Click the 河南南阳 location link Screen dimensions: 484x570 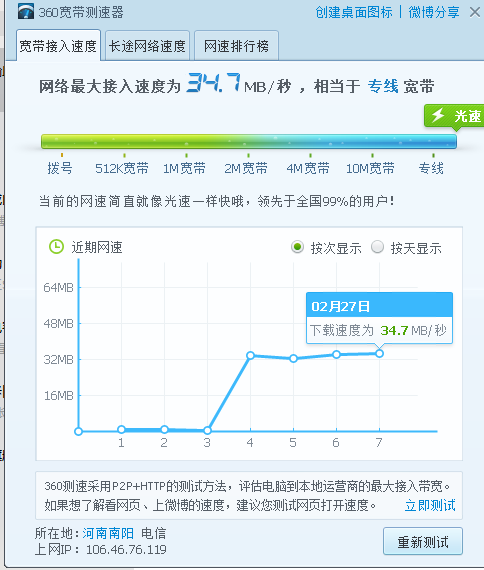(x=108, y=533)
